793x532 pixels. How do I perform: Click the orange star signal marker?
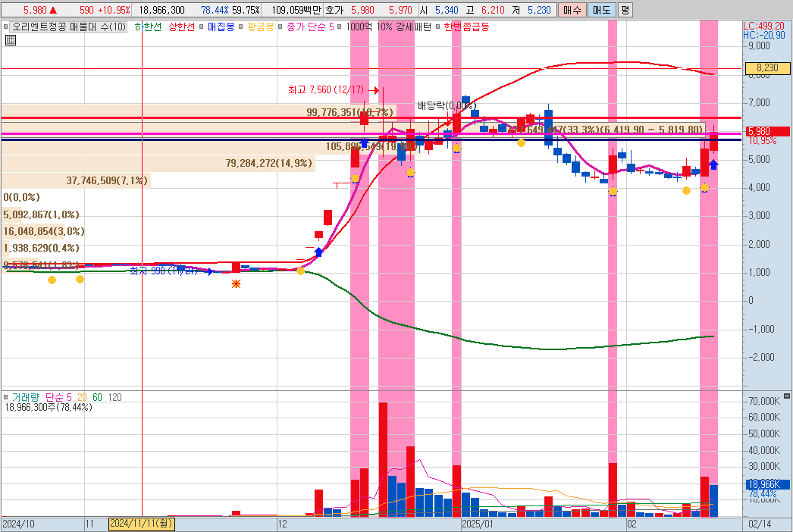237,283
